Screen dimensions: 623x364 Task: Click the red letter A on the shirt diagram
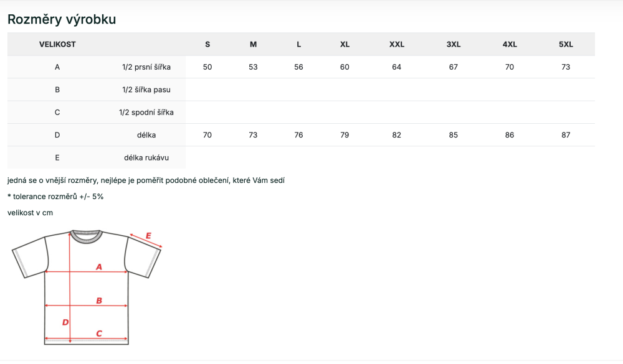coord(98,267)
